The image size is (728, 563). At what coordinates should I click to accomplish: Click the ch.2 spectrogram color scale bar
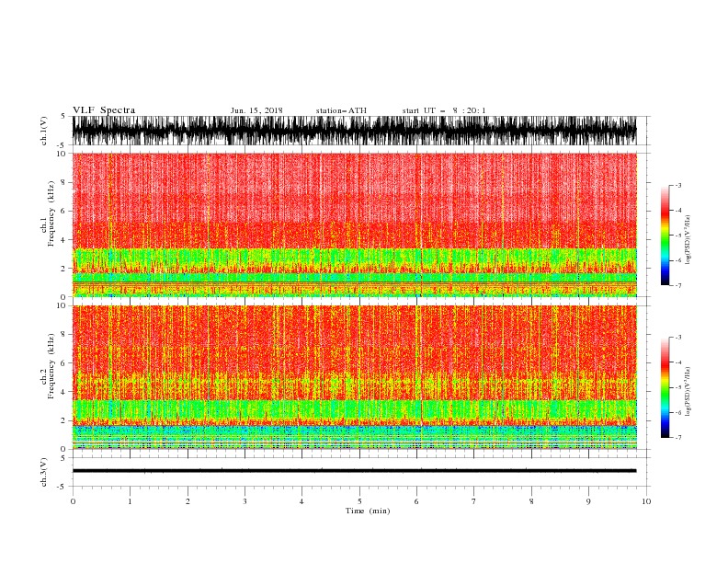(665, 387)
